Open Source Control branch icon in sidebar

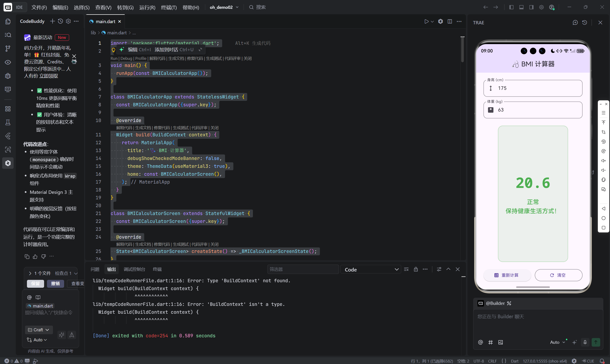[8, 49]
